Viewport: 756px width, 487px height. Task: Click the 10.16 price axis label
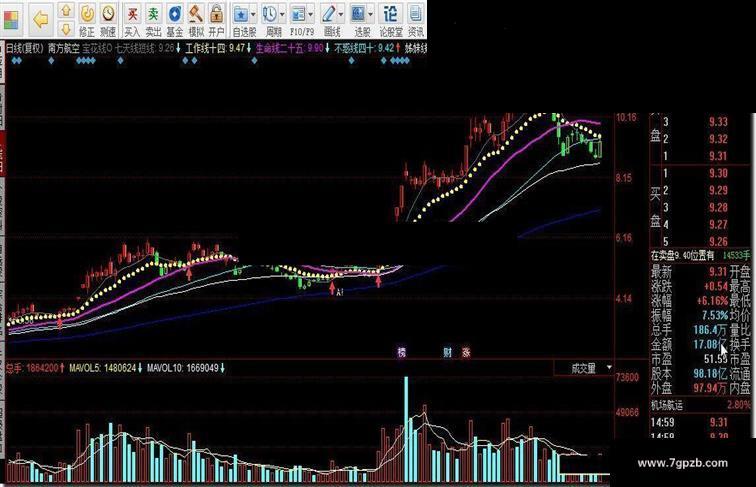coord(626,117)
